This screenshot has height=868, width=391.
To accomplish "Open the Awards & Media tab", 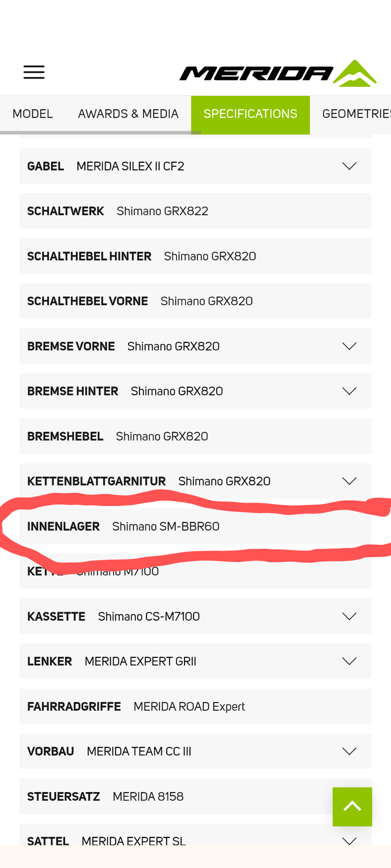I will click(128, 114).
